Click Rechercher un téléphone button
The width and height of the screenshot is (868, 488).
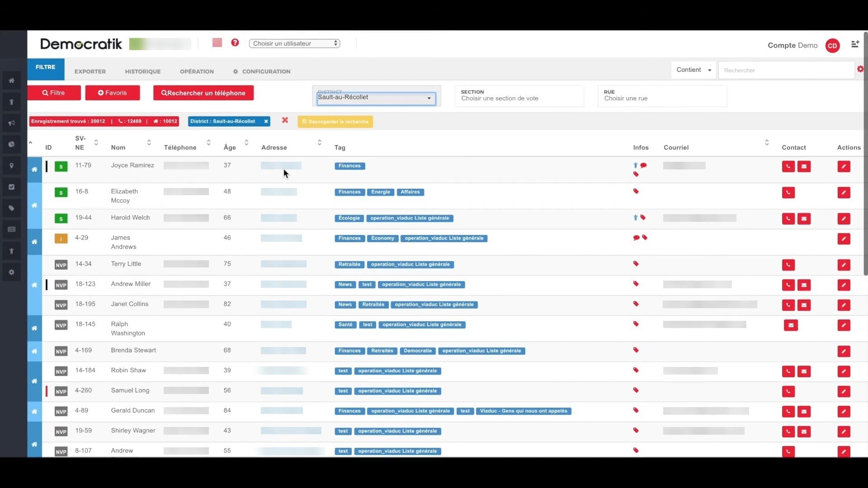click(203, 93)
